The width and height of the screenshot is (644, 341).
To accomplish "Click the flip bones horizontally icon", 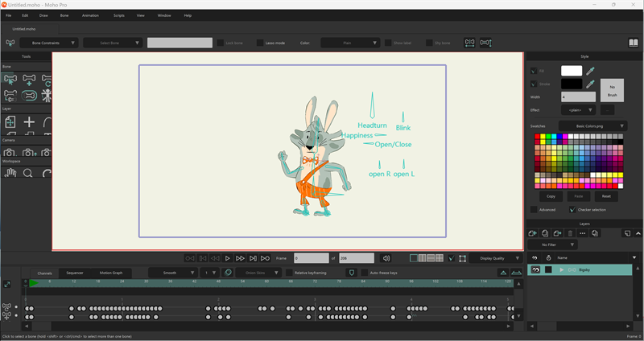I will click(469, 43).
